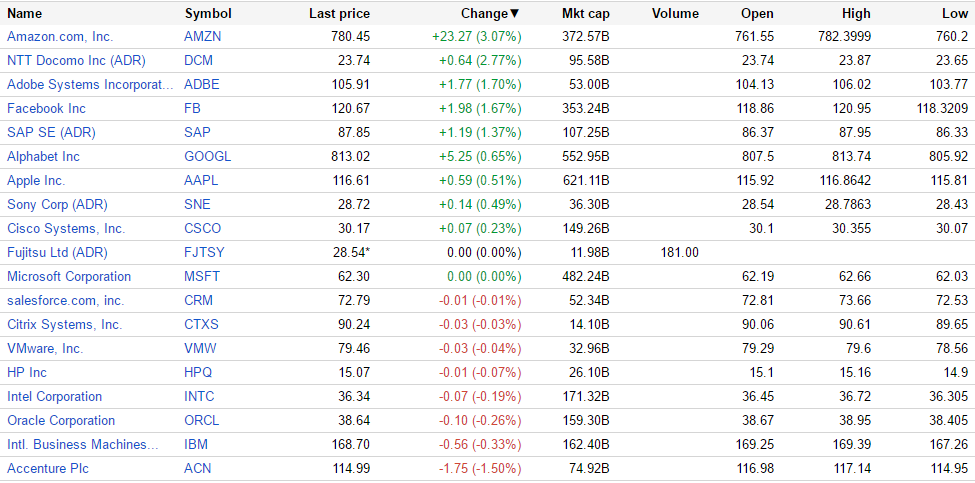
Task: Select the Intel Corporation link
Action: 55,397
